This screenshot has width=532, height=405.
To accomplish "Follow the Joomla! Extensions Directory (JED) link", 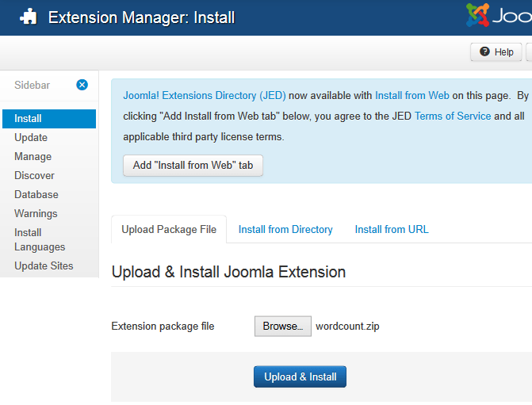I will [x=204, y=95].
